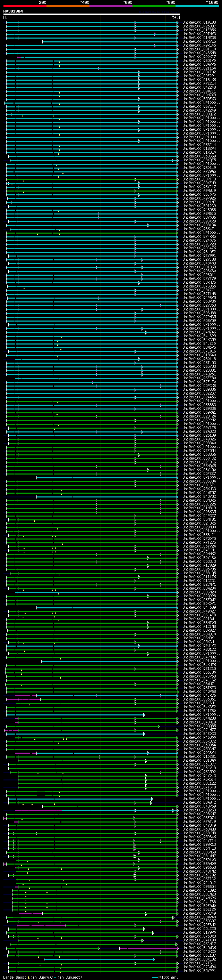
Task: Click the alignment bar for UniRef100_B4KG59
Action: (x=92, y=340)
